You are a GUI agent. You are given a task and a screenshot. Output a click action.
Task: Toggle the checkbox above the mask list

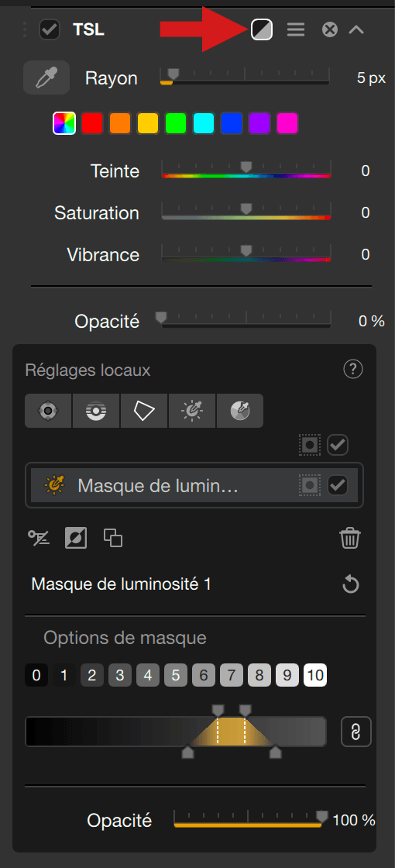coord(338,445)
